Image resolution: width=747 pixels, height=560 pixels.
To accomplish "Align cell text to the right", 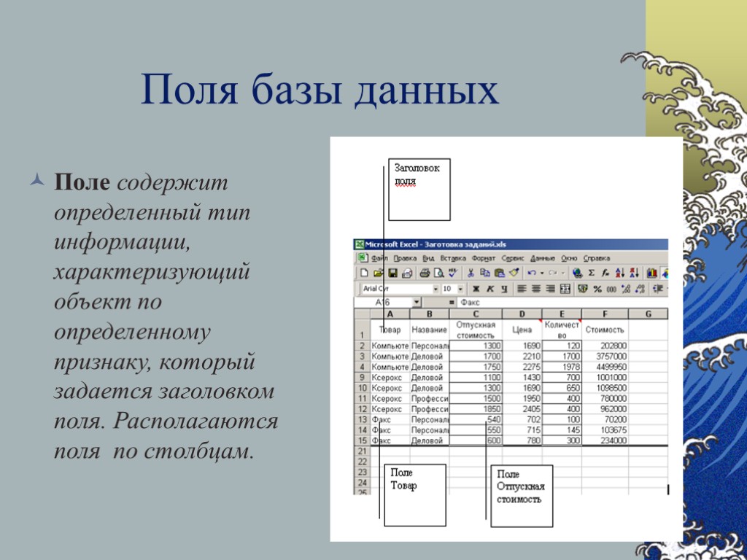I will [x=550, y=289].
